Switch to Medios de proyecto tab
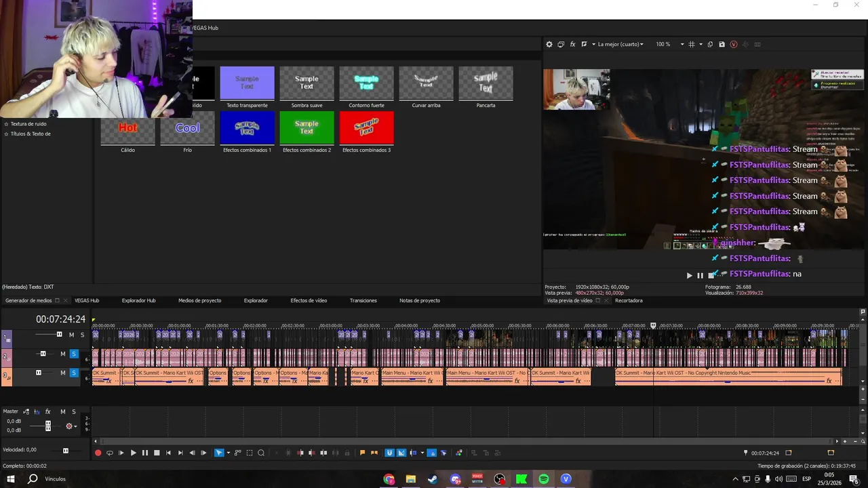Screen dimensions: 868x488 (200, 300)
